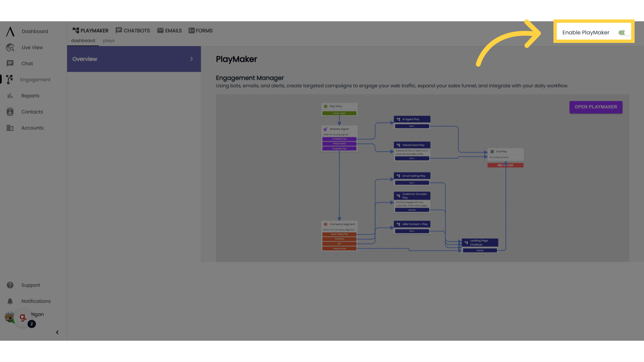
Task: Enable the PlayMaker green toggle switch
Action: [x=622, y=32]
